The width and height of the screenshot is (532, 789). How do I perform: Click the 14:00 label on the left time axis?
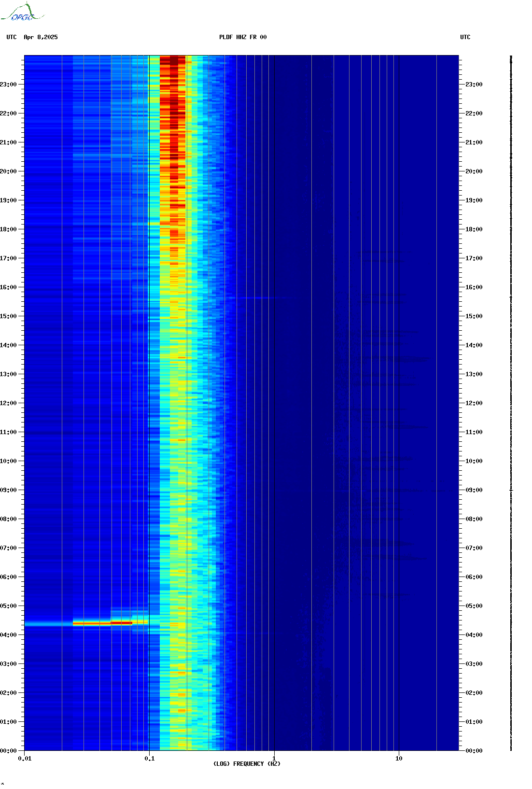(x=9, y=345)
